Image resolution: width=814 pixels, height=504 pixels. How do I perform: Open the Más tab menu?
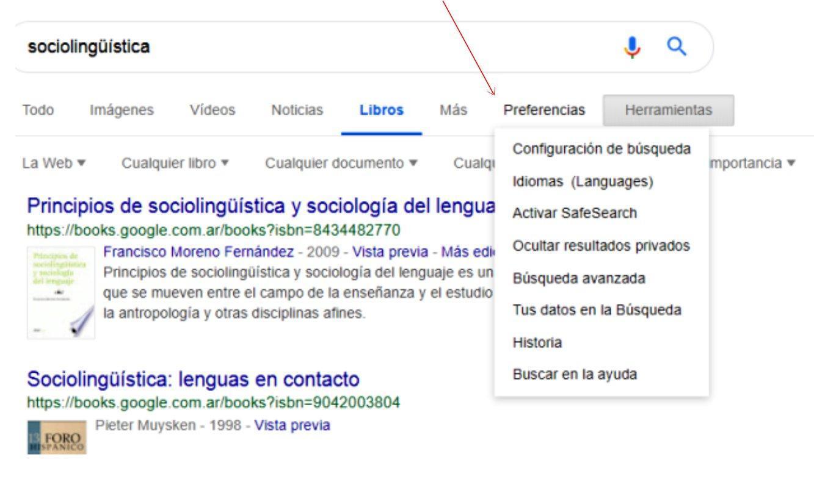tap(454, 110)
